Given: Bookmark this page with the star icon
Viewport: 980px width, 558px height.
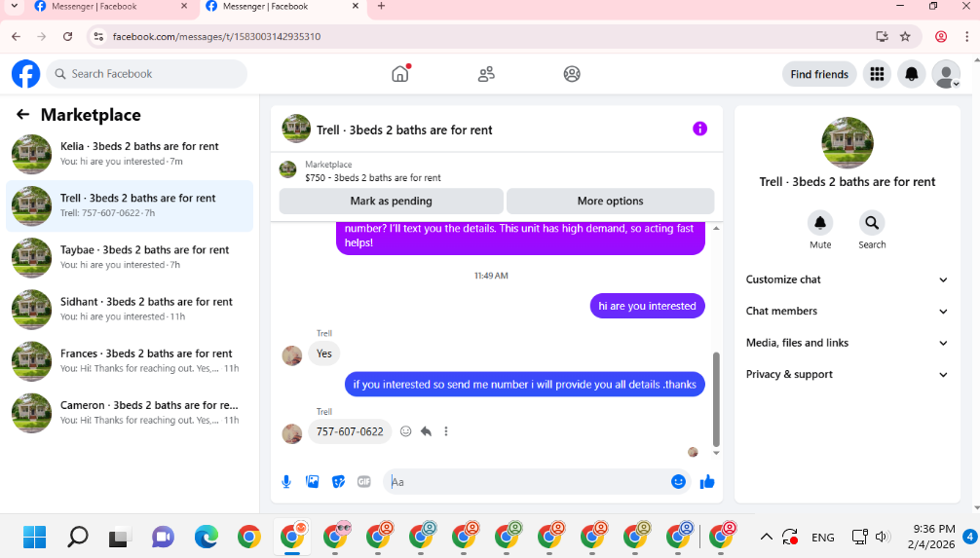Looking at the screenshot, I should tap(905, 36).
